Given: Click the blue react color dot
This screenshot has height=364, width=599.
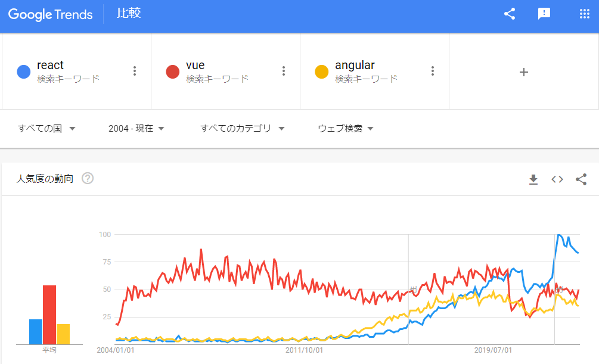Looking at the screenshot, I should click(24, 71).
